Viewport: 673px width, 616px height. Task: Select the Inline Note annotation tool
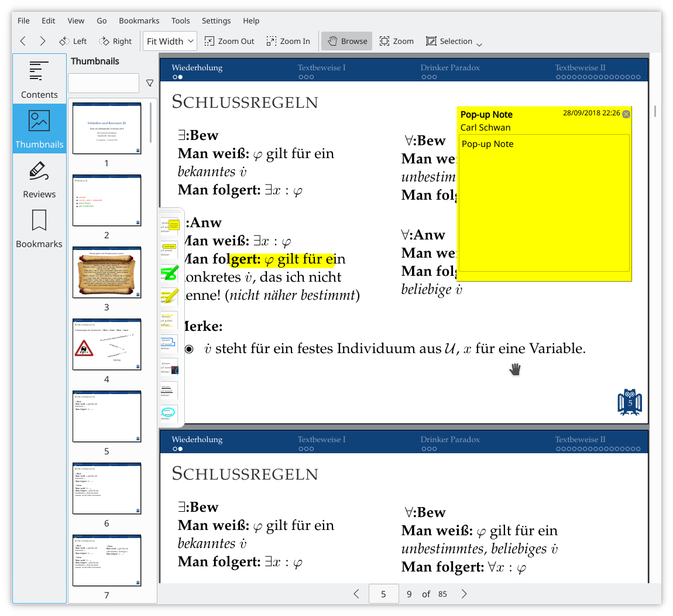click(x=170, y=249)
